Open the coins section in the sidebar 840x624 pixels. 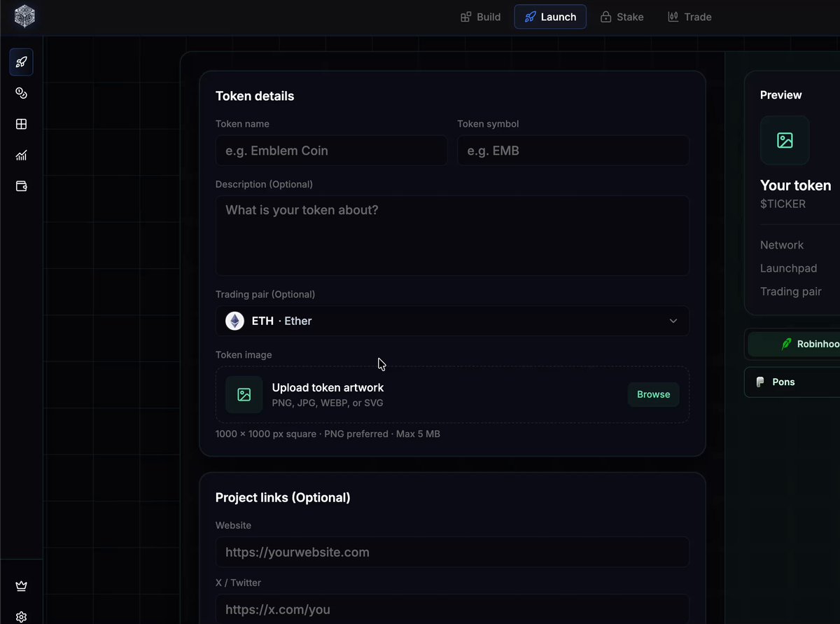pyautogui.click(x=21, y=93)
